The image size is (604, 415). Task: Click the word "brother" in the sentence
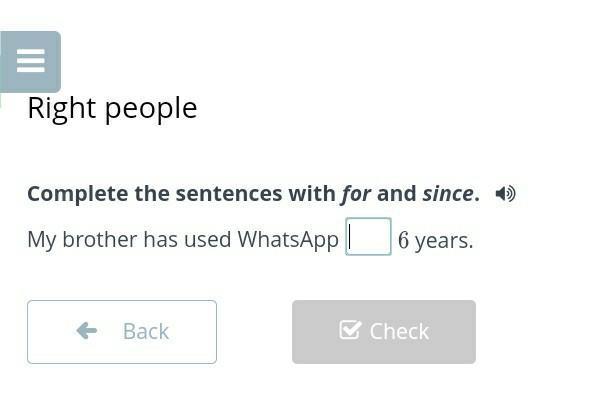99,240
